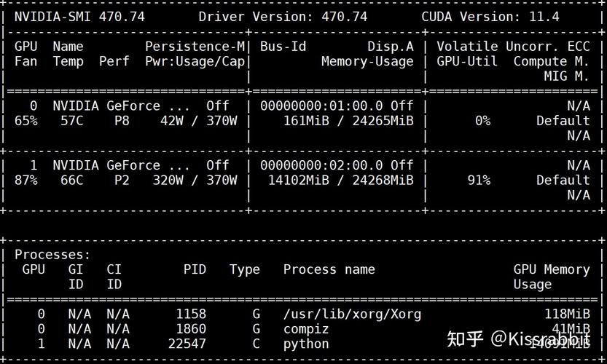This screenshot has height=364, width=607.
Task: Click the "0%" GPU utilization value
Action: point(482,121)
